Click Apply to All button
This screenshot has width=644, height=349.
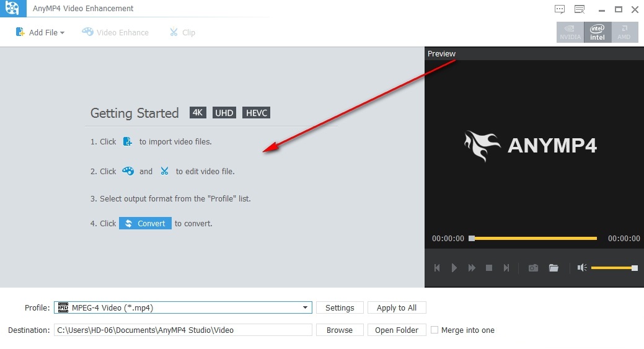(x=397, y=307)
